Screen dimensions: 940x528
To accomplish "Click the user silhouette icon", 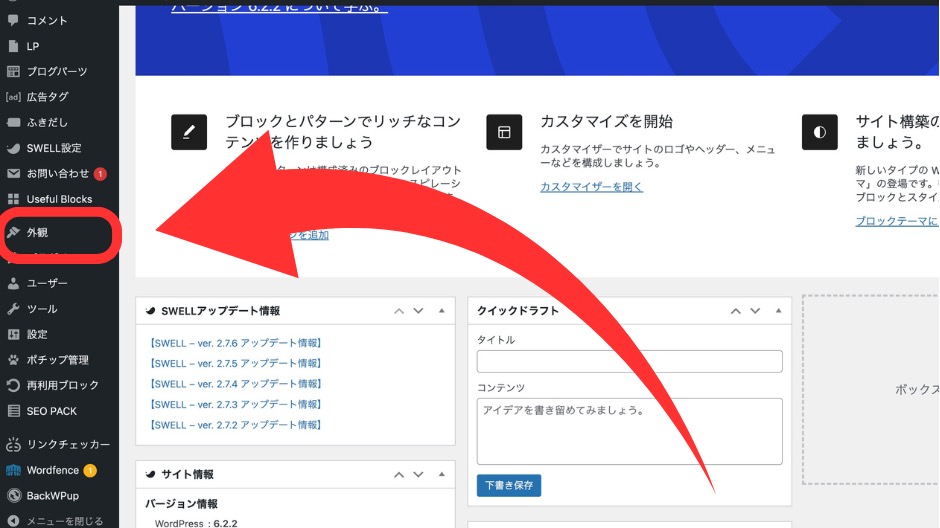I will pyautogui.click(x=13, y=283).
